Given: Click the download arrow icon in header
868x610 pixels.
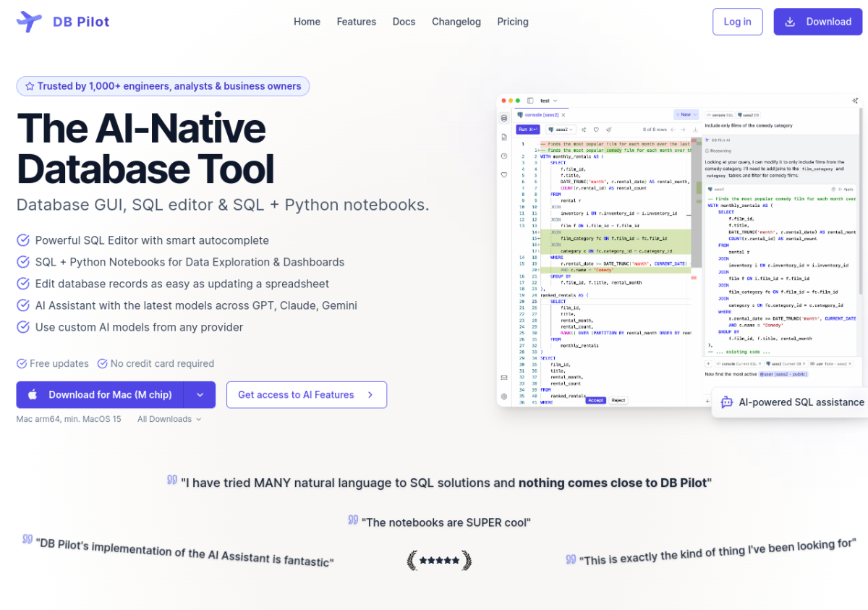Looking at the screenshot, I should coord(791,22).
